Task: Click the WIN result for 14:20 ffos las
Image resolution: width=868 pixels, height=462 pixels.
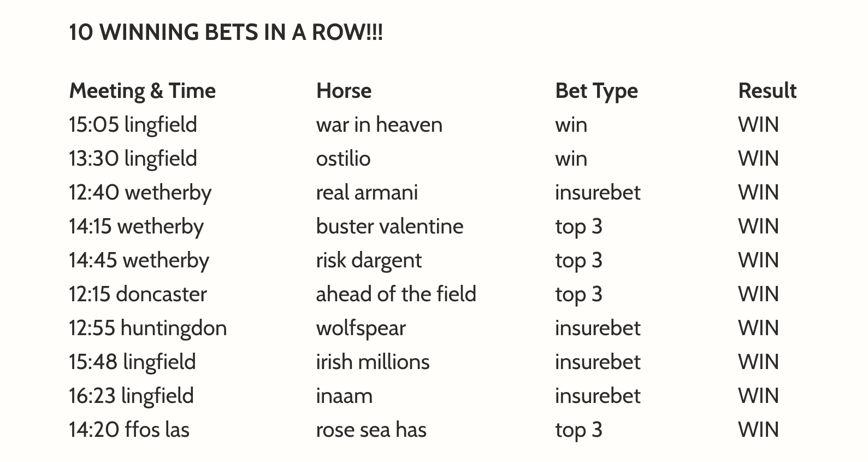Action: [x=758, y=430]
